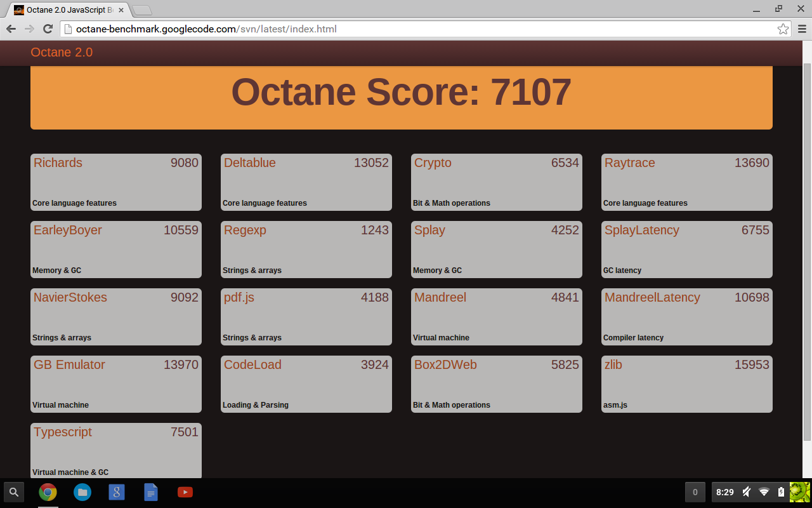The image size is (812, 508).
Task: Click the Loading & Parsing label
Action: 256,405
